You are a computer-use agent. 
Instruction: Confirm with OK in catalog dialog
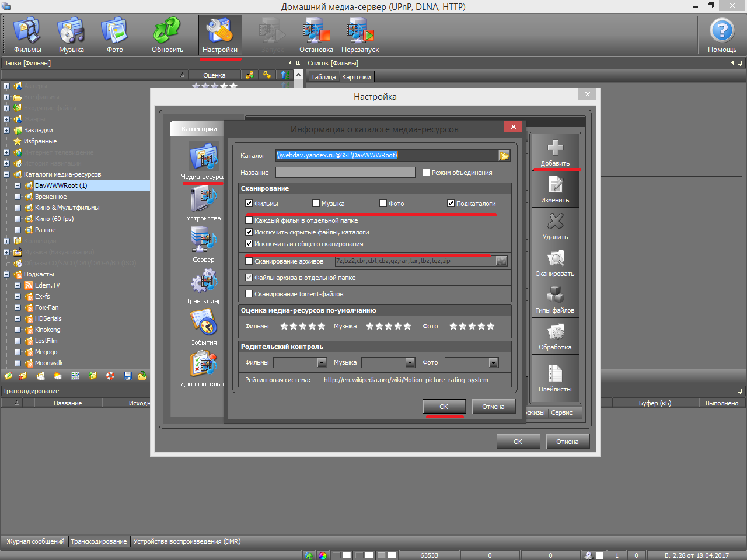(x=444, y=407)
